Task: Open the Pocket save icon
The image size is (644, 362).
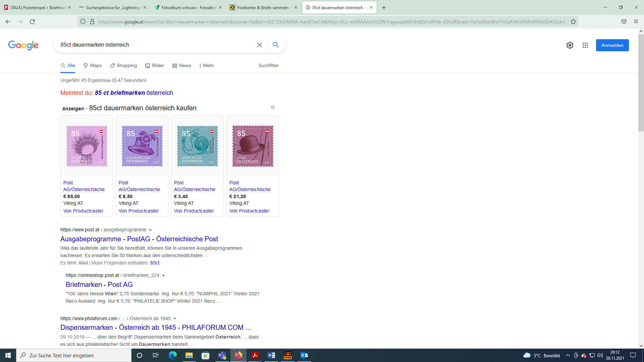Action: click(x=624, y=21)
